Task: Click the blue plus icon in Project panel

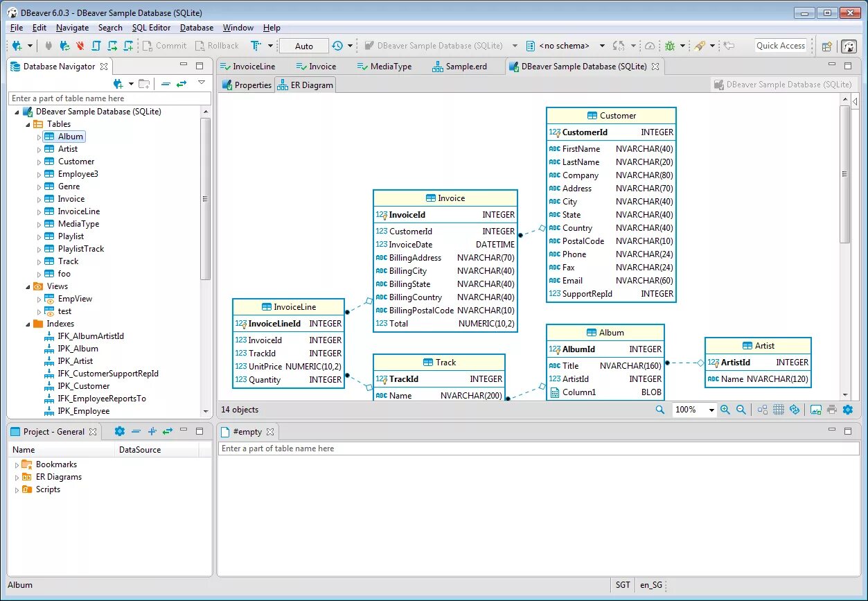Action: pyautogui.click(x=152, y=431)
